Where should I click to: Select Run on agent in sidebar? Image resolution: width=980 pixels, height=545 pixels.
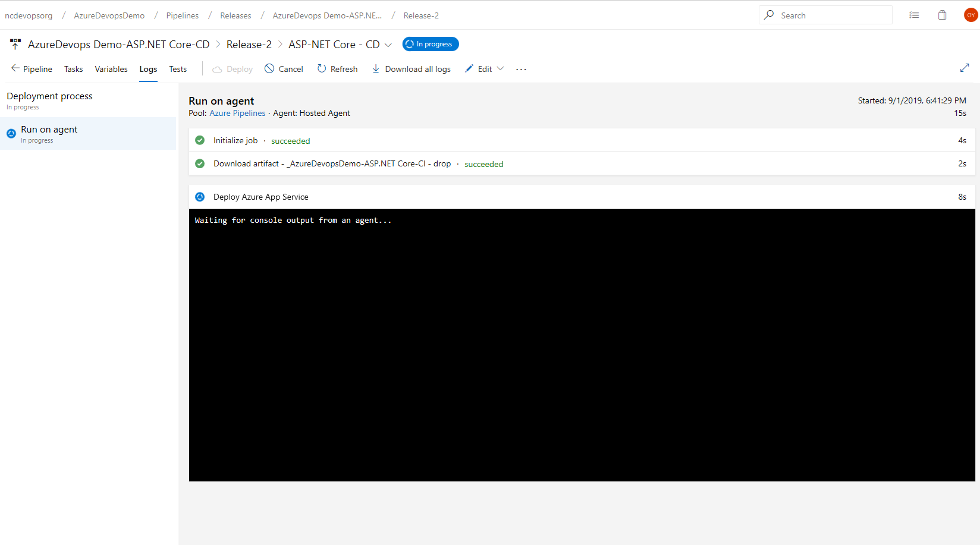point(88,134)
